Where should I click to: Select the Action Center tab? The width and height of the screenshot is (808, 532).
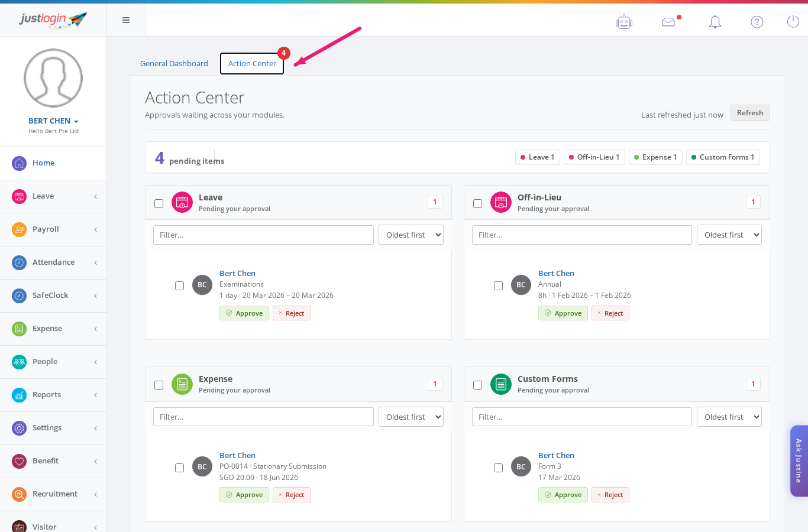coord(252,64)
